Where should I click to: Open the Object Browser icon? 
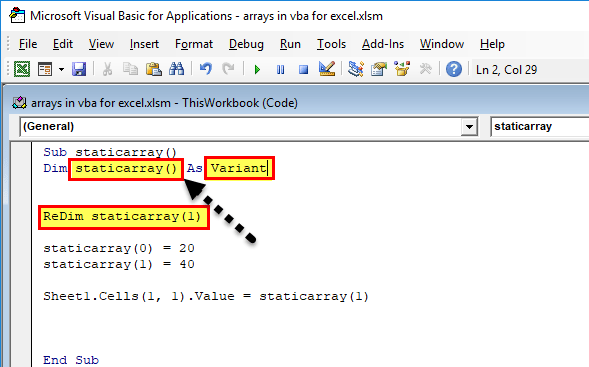[402, 69]
